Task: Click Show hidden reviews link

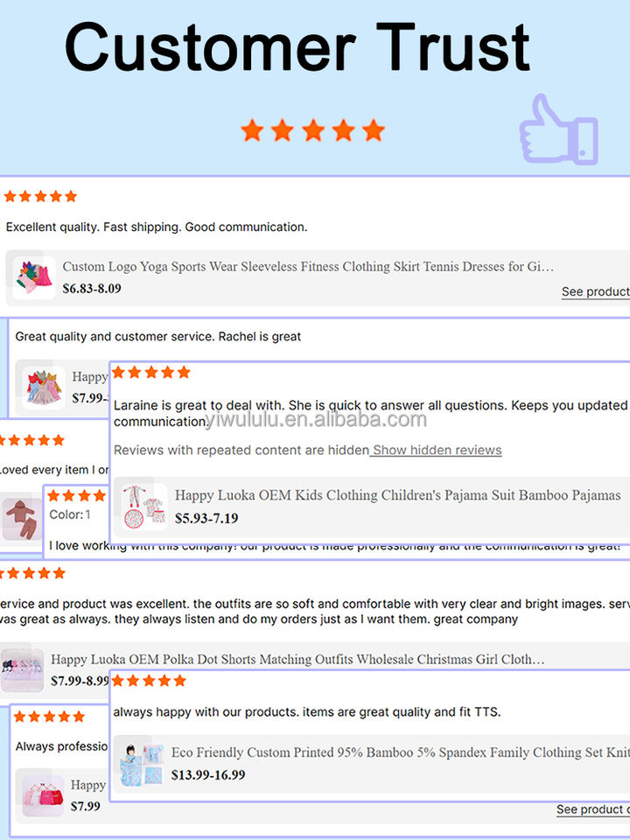Action: click(437, 450)
